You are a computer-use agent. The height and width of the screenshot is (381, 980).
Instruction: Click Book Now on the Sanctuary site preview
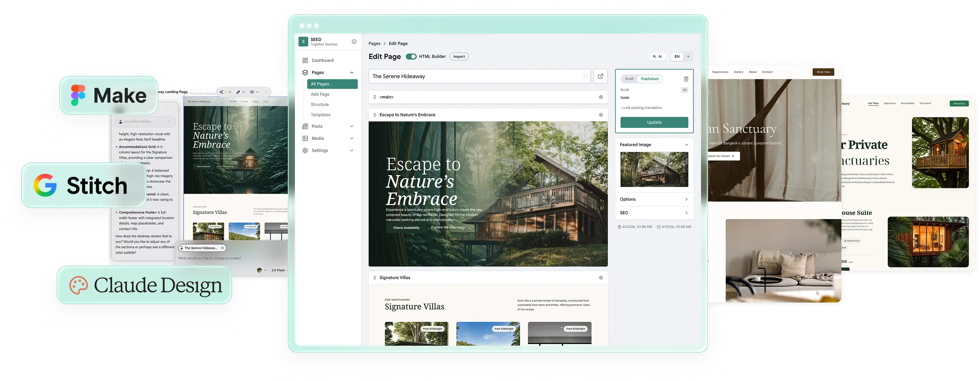(823, 72)
